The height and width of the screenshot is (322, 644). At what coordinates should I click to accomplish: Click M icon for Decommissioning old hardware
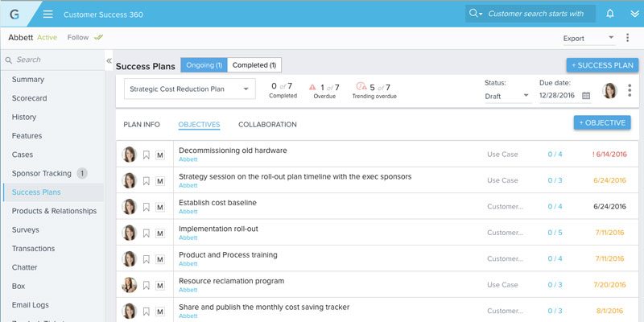pos(160,155)
